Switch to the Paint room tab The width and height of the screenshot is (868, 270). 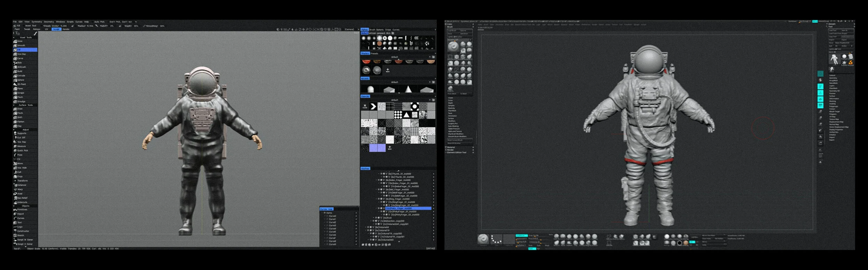(x=17, y=29)
